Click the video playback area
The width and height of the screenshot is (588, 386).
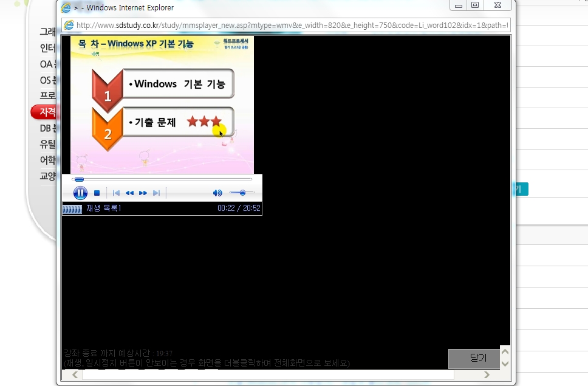(162, 105)
